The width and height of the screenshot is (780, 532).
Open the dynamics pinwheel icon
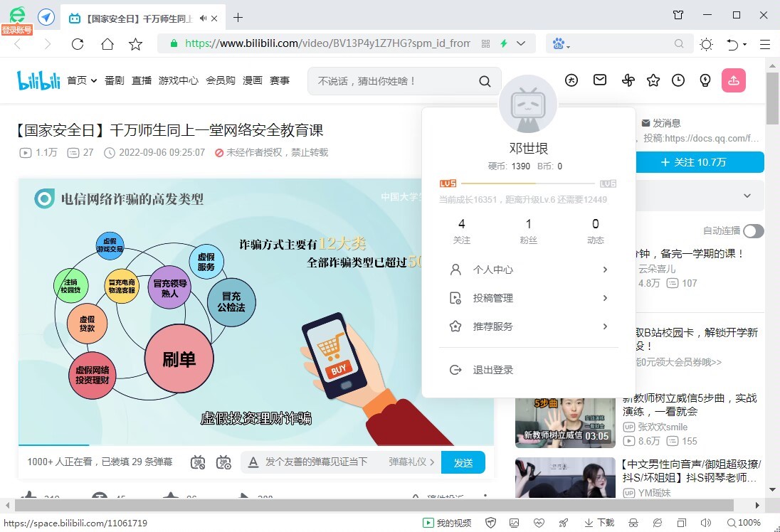[627, 80]
